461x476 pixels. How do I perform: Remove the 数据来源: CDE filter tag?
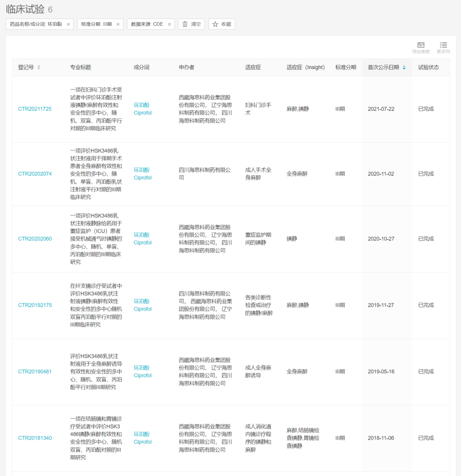tap(169, 24)
